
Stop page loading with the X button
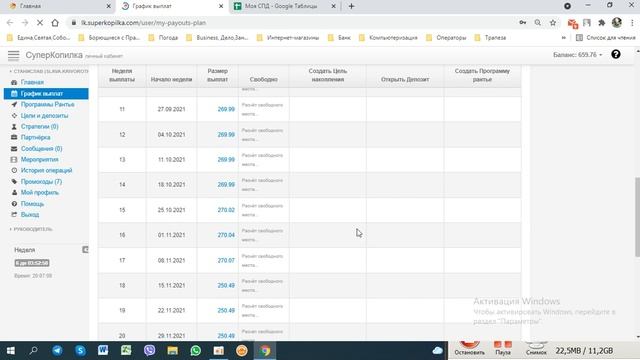pos(40,23)
